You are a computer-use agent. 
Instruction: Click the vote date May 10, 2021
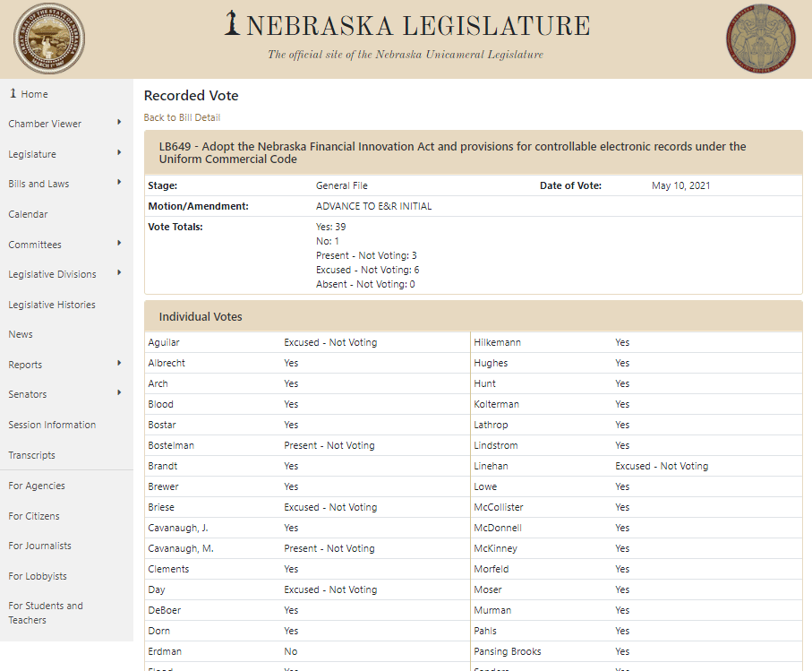[681, 185]
